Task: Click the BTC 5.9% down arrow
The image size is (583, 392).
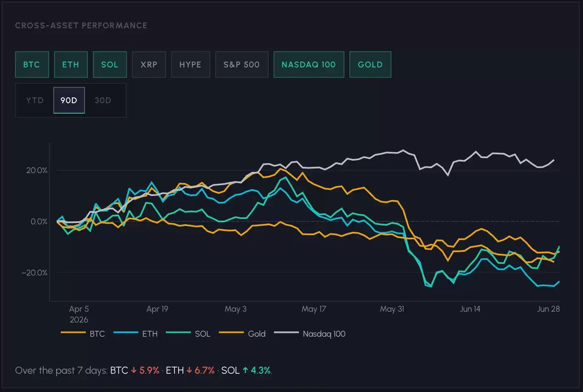Action: [134, 370]
